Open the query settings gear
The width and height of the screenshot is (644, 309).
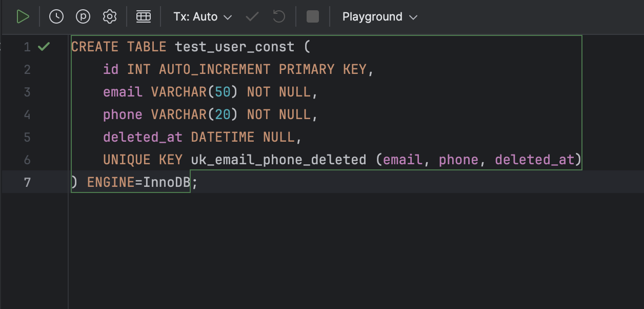[x=110, y=16]
